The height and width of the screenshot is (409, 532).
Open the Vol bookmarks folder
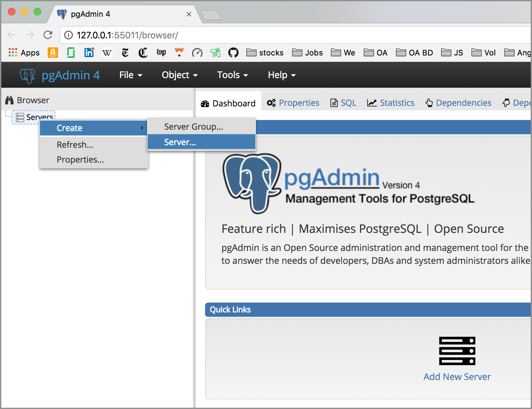point(483,53)
